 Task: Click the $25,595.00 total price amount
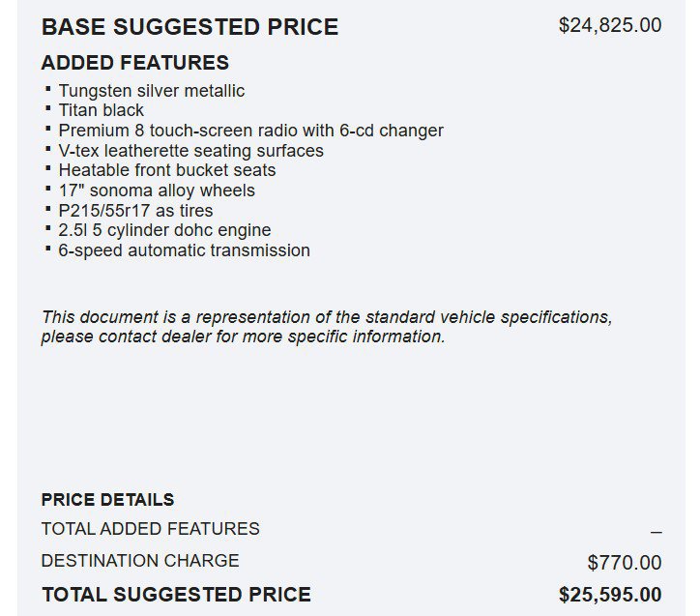click(x=610, y=595)
